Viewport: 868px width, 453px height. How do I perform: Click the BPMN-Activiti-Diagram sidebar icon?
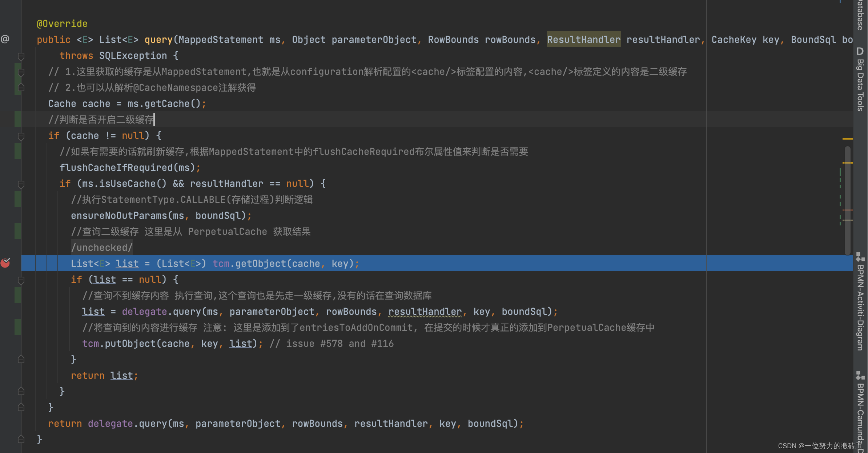(x=860, y=257)
